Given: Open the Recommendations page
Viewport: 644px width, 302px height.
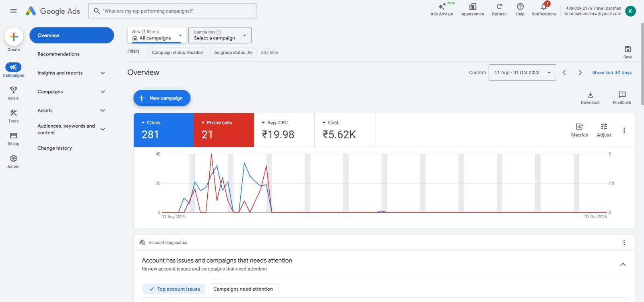Looking at the screenshot, I should pyautogui.click(x=58, y=54).
